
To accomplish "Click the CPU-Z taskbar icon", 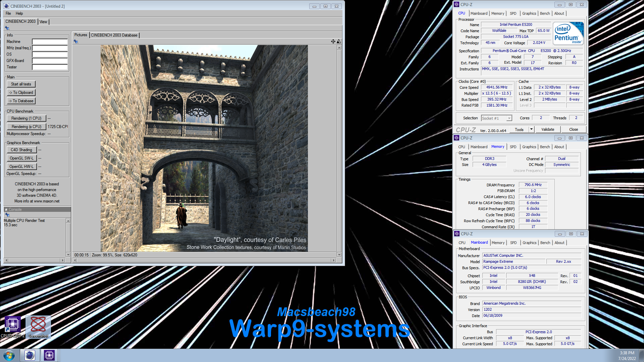I will tap(49, 355).
